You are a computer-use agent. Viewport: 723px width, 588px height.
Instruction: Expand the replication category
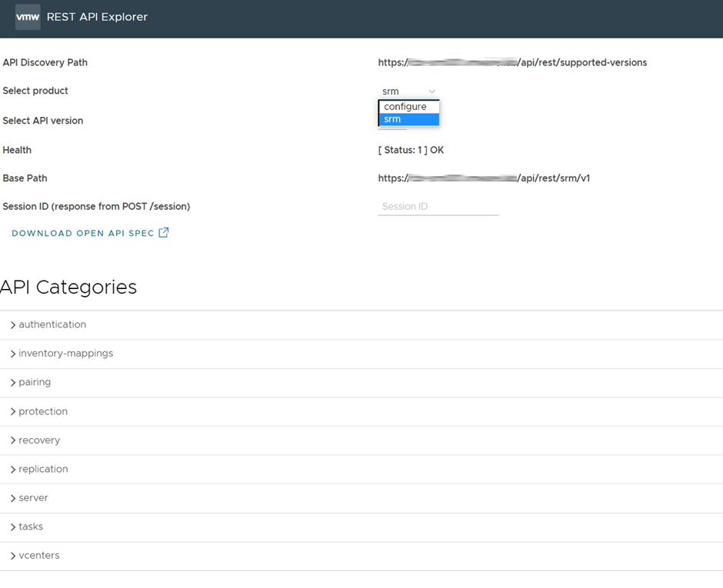click(x=361, y=469)
